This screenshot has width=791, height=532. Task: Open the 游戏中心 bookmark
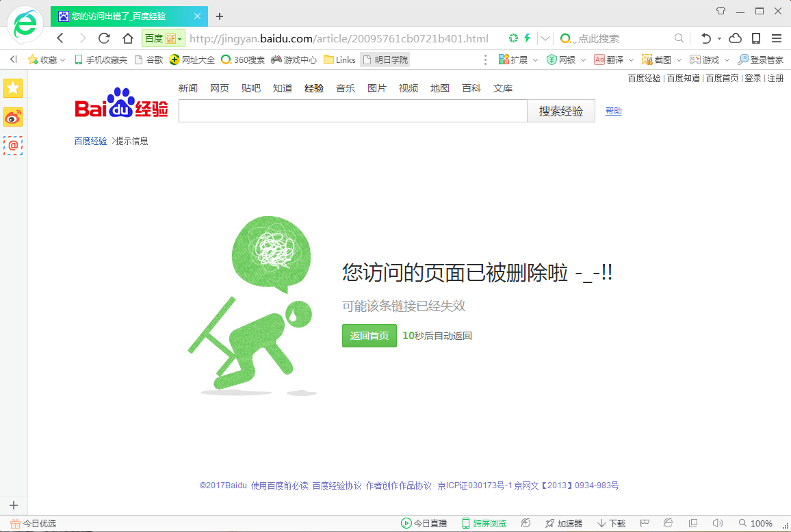294,60
